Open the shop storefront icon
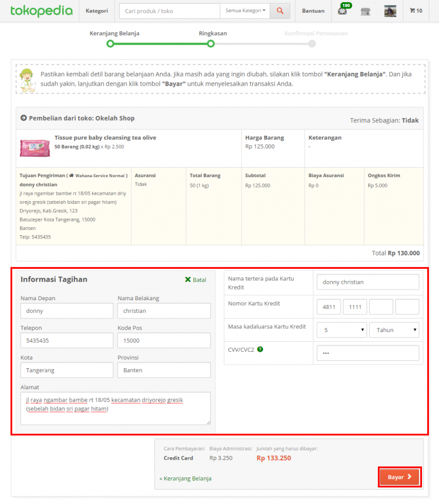 pos(366,11)
